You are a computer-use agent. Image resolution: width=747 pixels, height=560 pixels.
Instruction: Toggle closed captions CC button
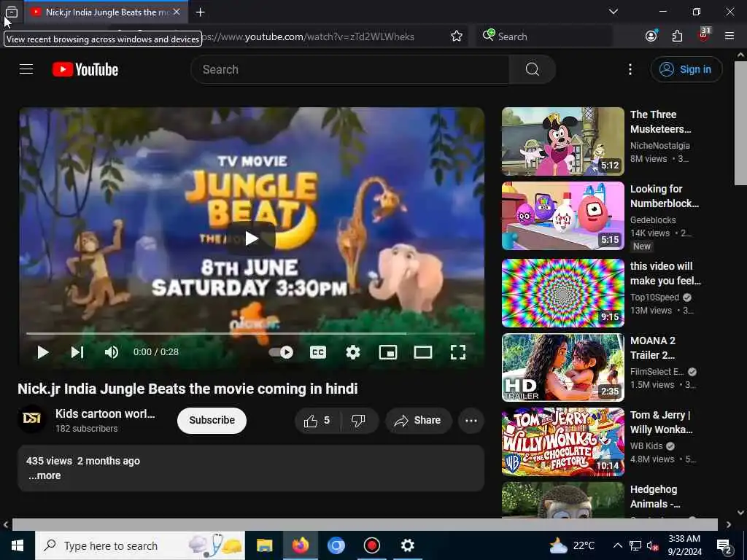click(x=318, y=352)
